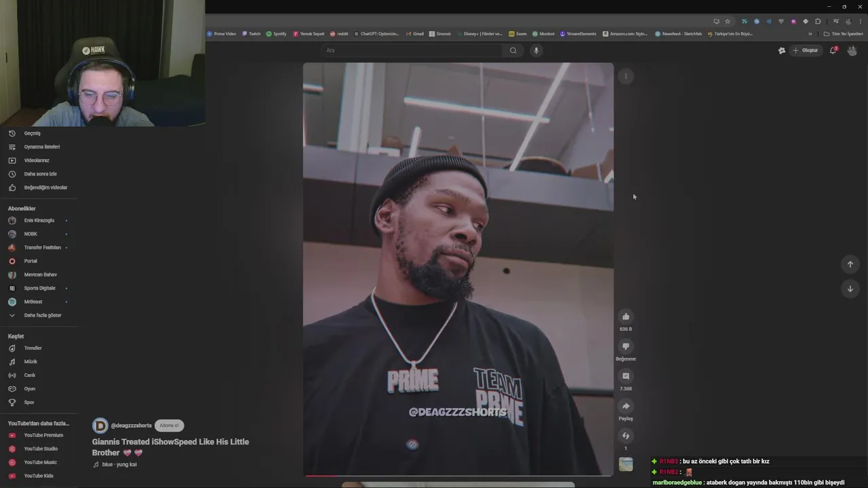
Task: Click the video of Giannis Short
Action: 458,268
